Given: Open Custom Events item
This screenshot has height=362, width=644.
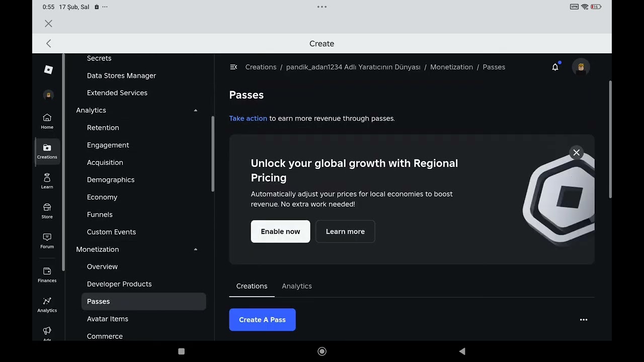Looking at the screenshot, I should tap(111, 232).
